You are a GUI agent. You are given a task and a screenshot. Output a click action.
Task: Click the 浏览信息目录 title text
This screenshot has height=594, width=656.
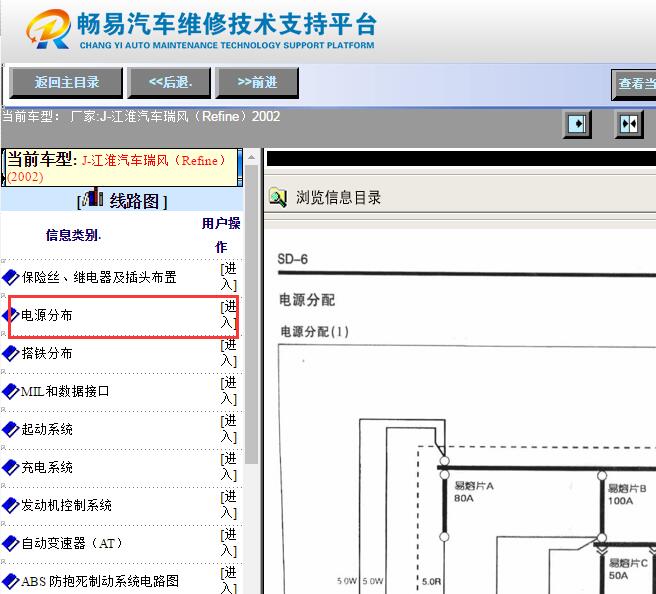[338, 197]
